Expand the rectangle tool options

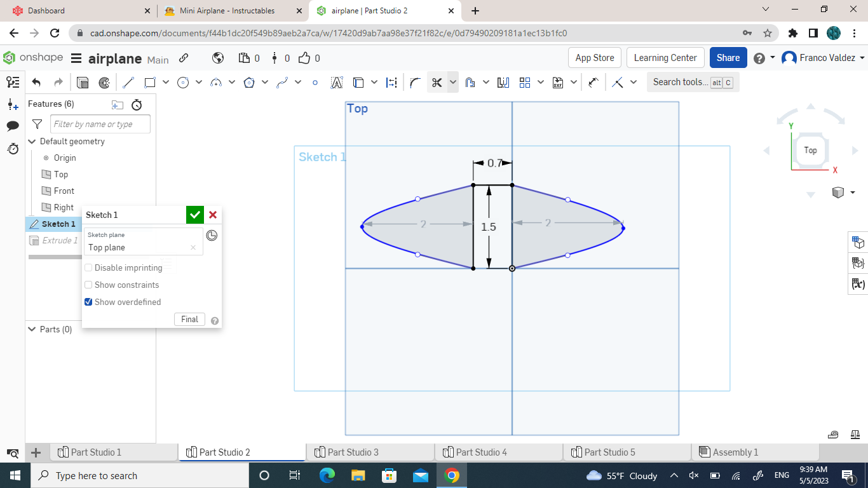click(x=165, y=82)
